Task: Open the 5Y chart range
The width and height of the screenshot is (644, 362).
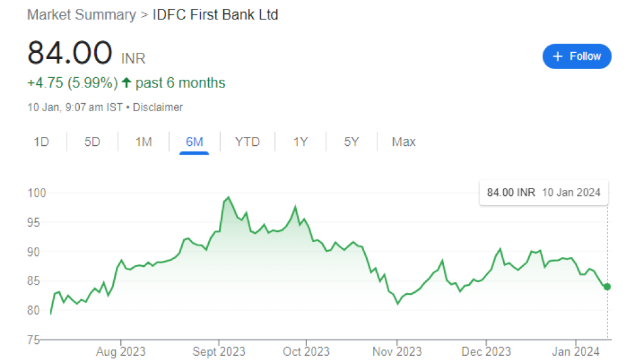Action: (351, 142)
